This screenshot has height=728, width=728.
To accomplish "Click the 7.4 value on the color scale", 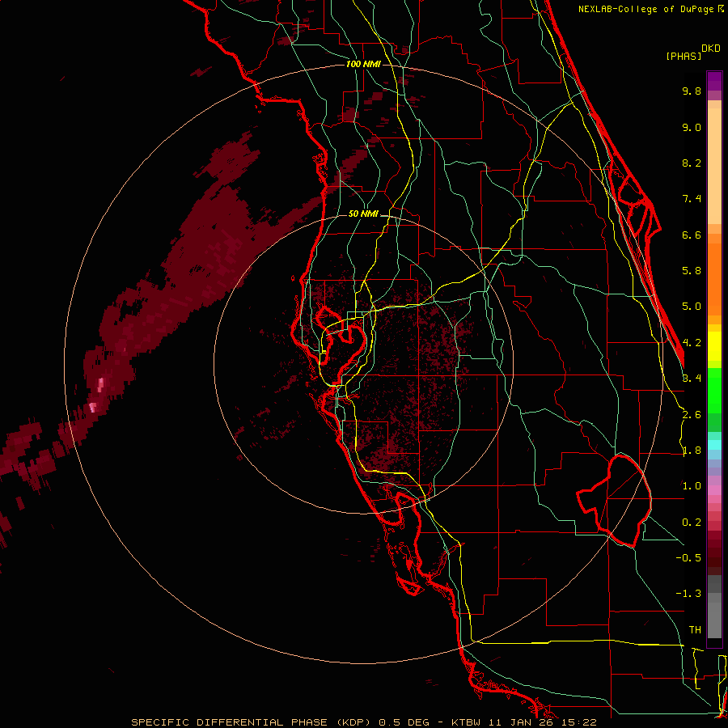I will click(692, 199).
